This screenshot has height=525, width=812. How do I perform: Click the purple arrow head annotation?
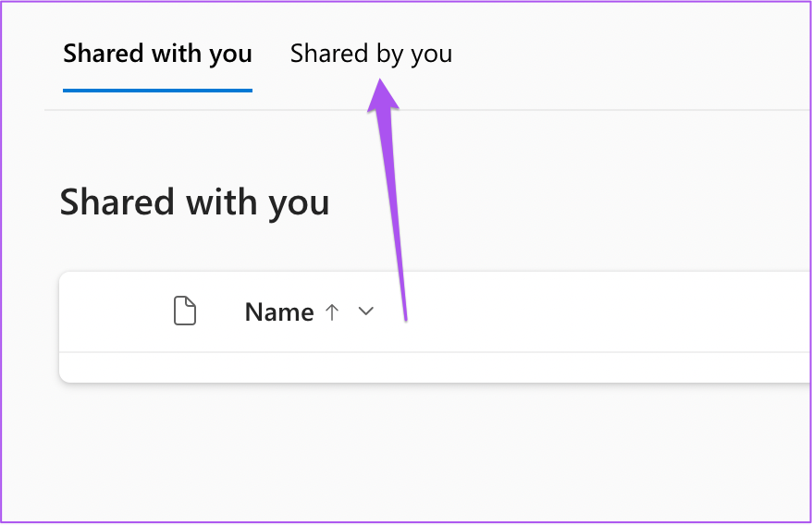point(382,95)
